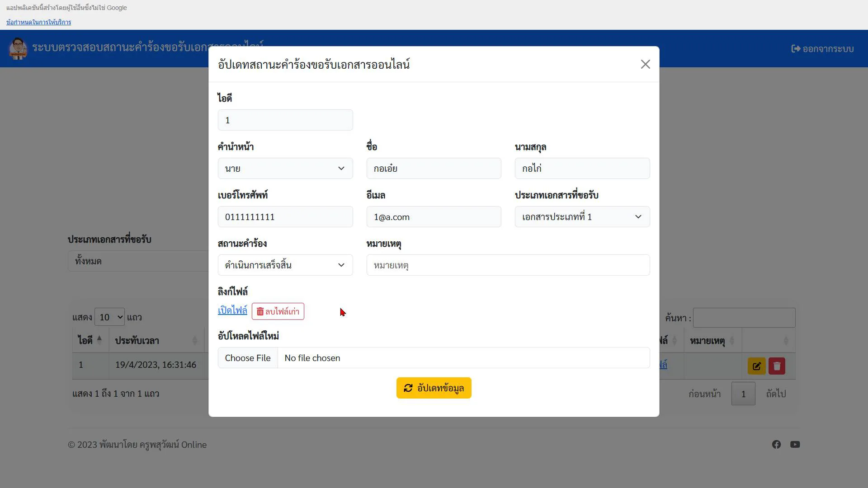Click the timestamp cell 19/4/2023, 16:31:46
The width and height of the screenshot is (868, 488).
tap(156, 365)
